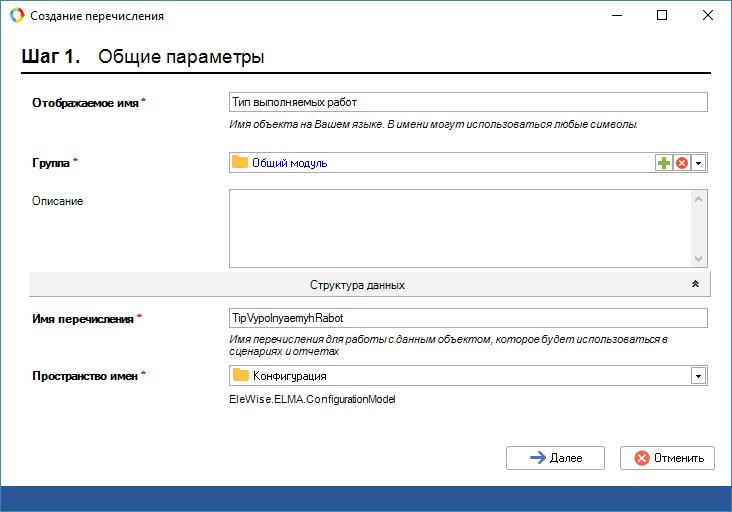Click the Общий модуль group link

click(x=289, y=163)
